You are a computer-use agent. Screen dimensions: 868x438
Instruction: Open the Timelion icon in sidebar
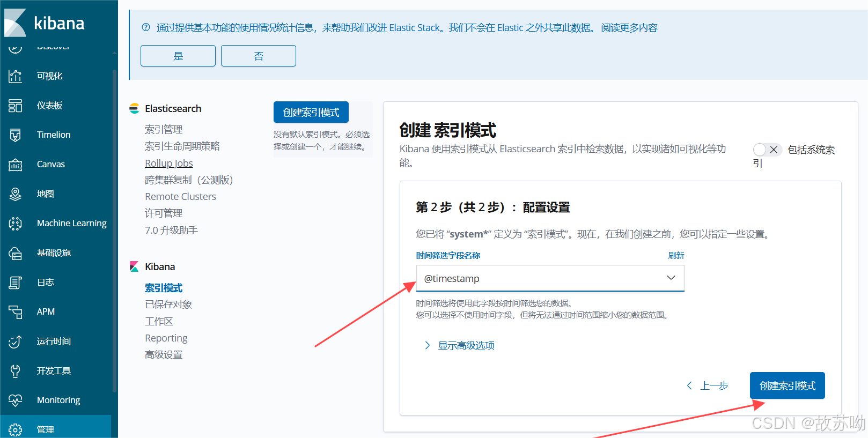16,135
